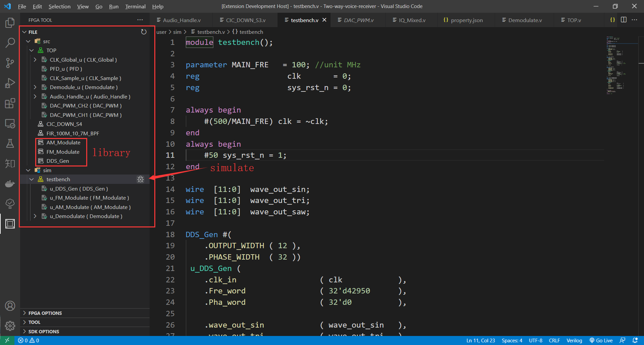The height and width of the screenshot is (345, 644).
Task: Go to line via Ln 11, Col 23
Action: 481,340
